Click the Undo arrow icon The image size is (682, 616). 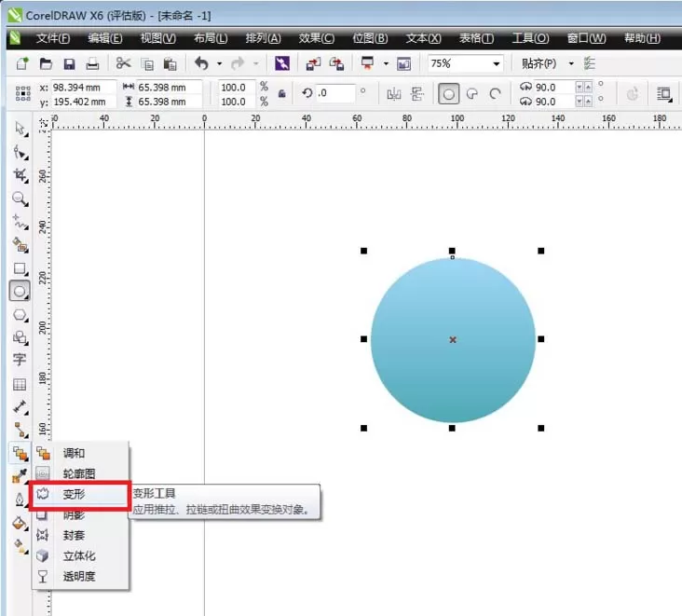(x=201, y=63)
